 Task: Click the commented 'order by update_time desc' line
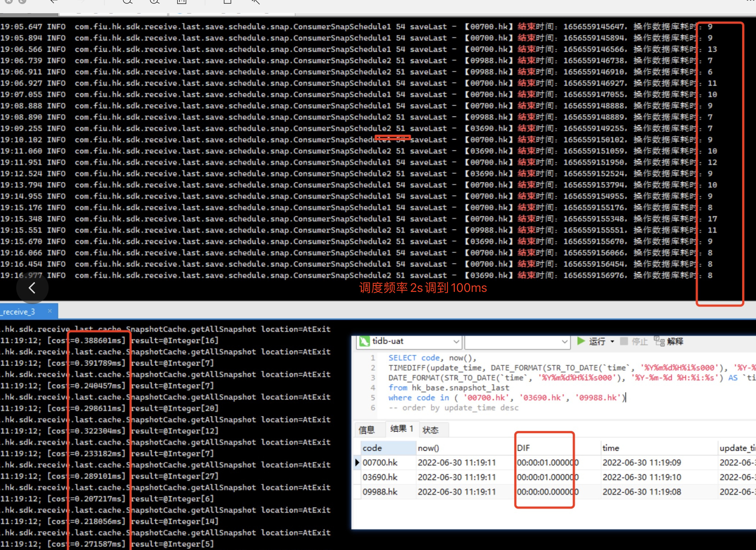(x=453, y=408)
